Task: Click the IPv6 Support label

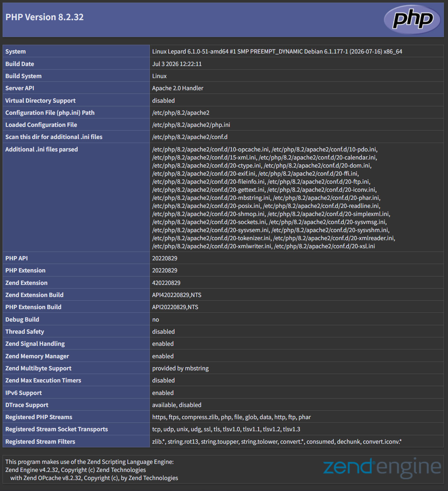Action: point(23,393)
